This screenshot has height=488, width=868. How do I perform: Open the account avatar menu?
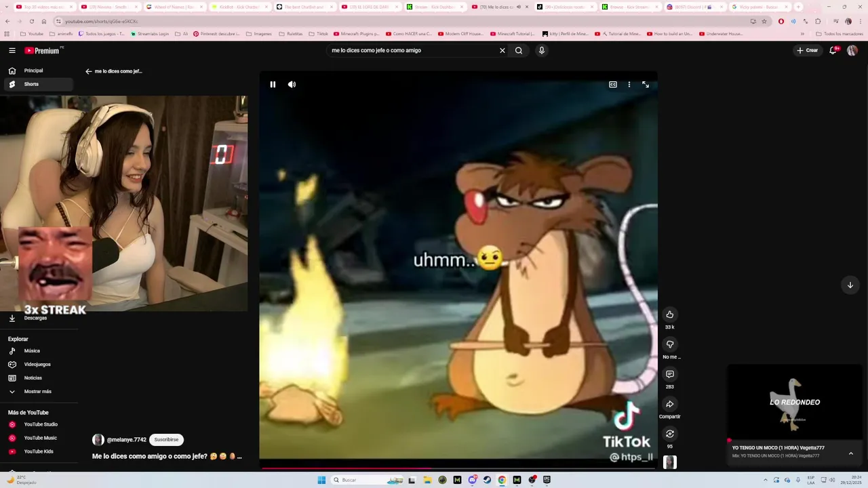pyautogui.click(x=852, y=50)
